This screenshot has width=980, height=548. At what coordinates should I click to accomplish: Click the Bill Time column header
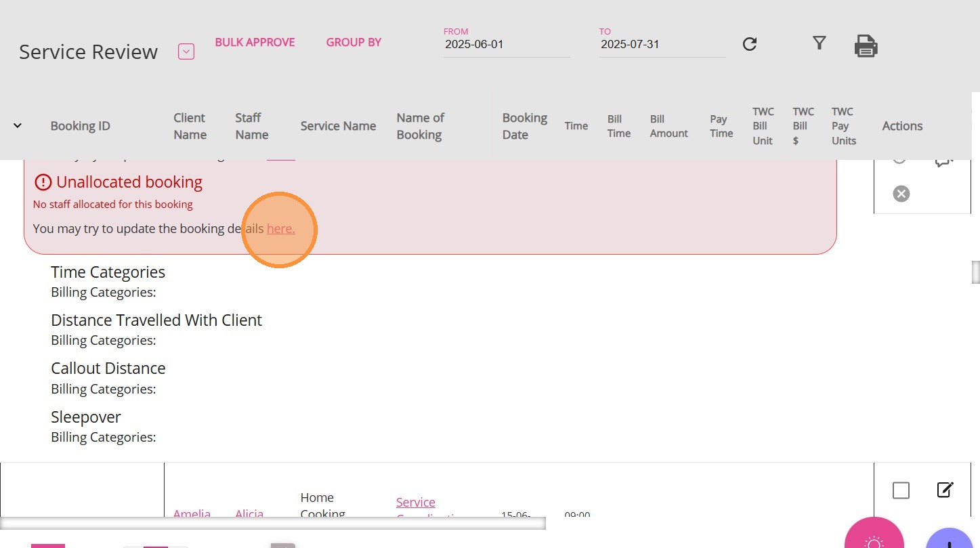click(x=619, y=126)
